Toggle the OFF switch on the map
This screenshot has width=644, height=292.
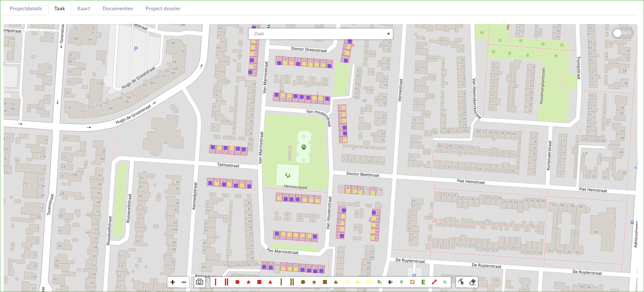coord(622,33)
